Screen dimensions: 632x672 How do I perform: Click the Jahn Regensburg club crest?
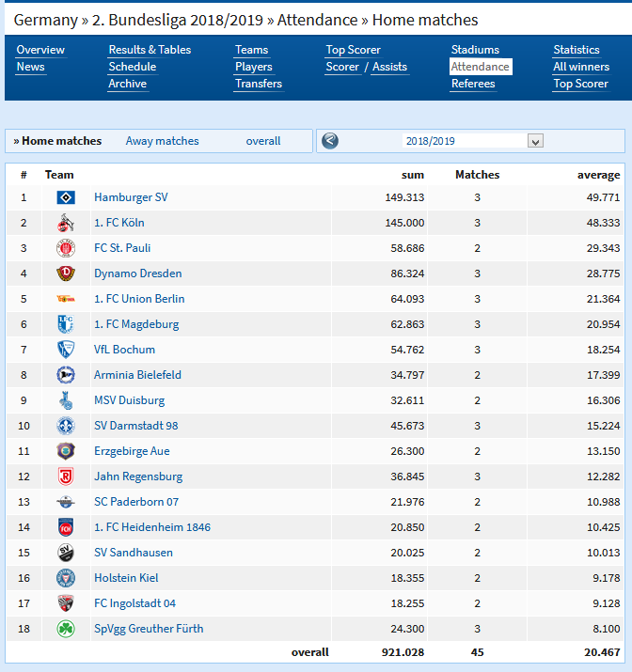coord(66,477)
